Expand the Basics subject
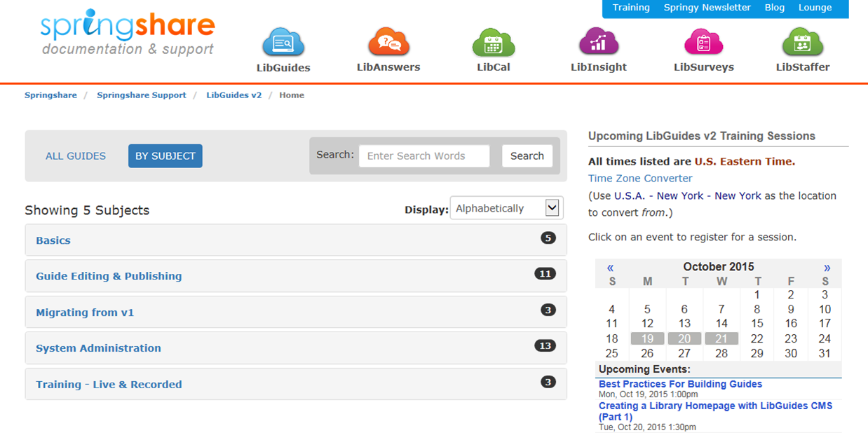 [x=296, y=240]
